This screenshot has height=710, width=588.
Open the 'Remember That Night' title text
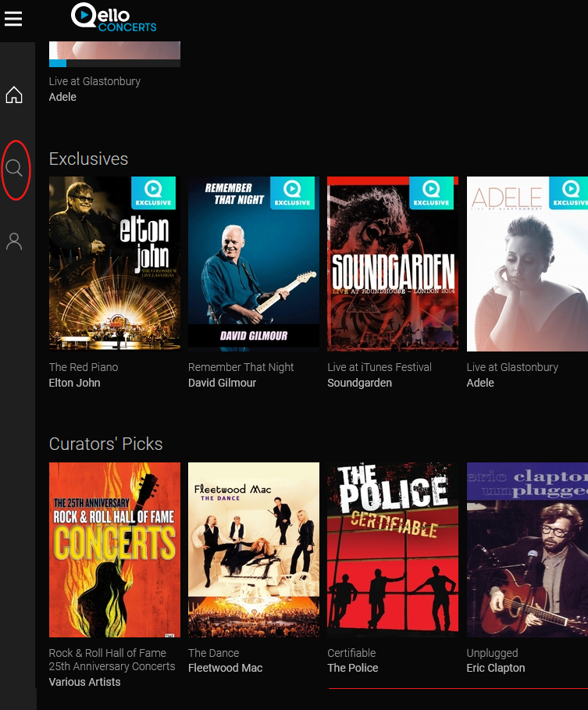(241, 367)
